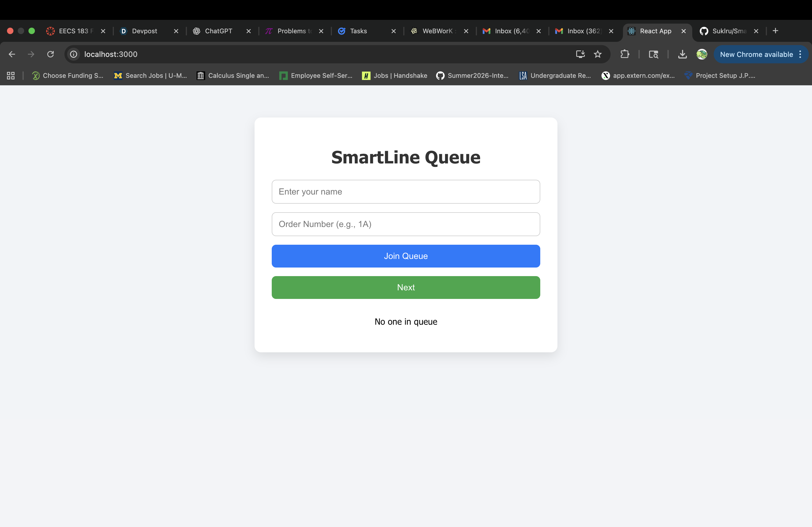The height and width of the screenshot is (527, 812).
Task: Open a new tab with plus button
Action: pos(775,31)
